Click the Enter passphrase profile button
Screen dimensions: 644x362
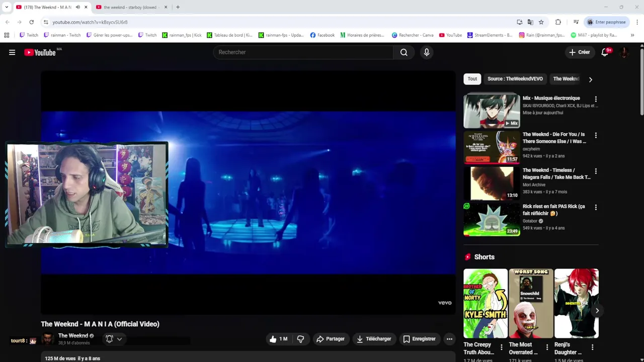coord(606,22)
